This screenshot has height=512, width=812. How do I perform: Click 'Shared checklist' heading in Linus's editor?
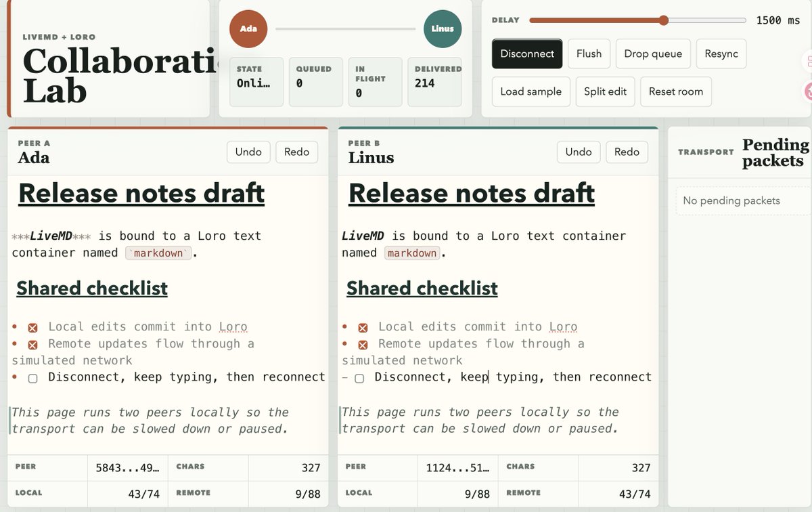point(422,289)
